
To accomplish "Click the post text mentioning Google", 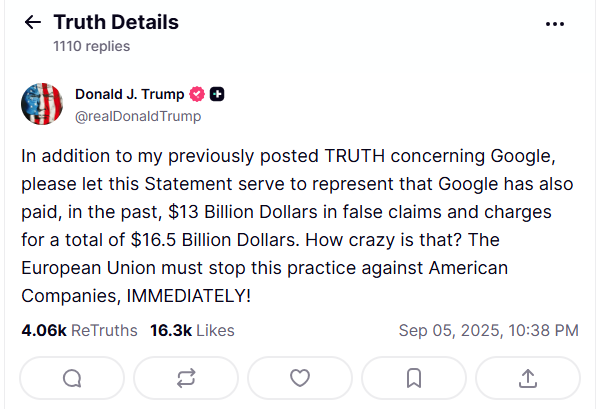I will pyautogui.click(x=297, y=226).
